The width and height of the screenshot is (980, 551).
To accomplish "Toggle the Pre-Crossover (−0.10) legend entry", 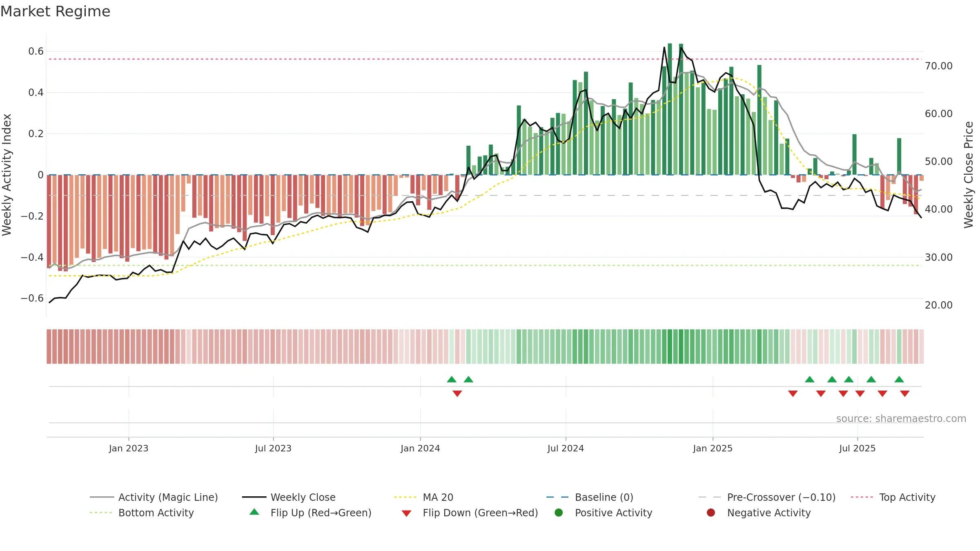I will coord(767,497).
